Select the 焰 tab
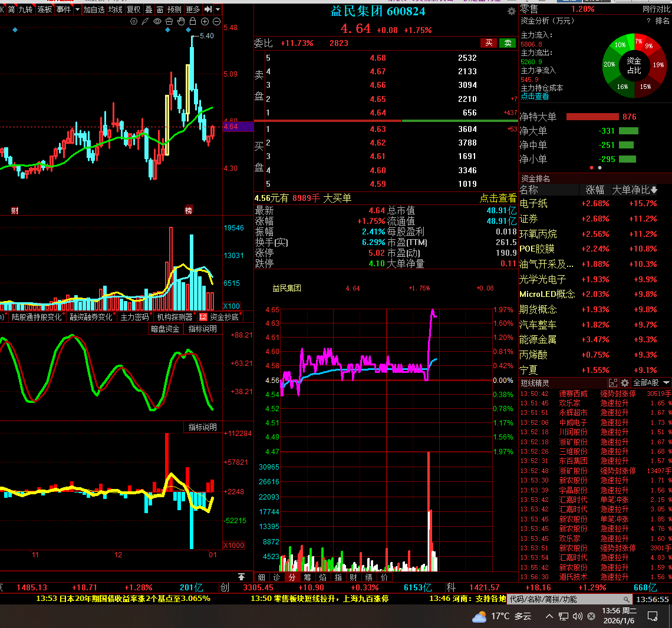The image size is (672, 628). coord(322,577)
